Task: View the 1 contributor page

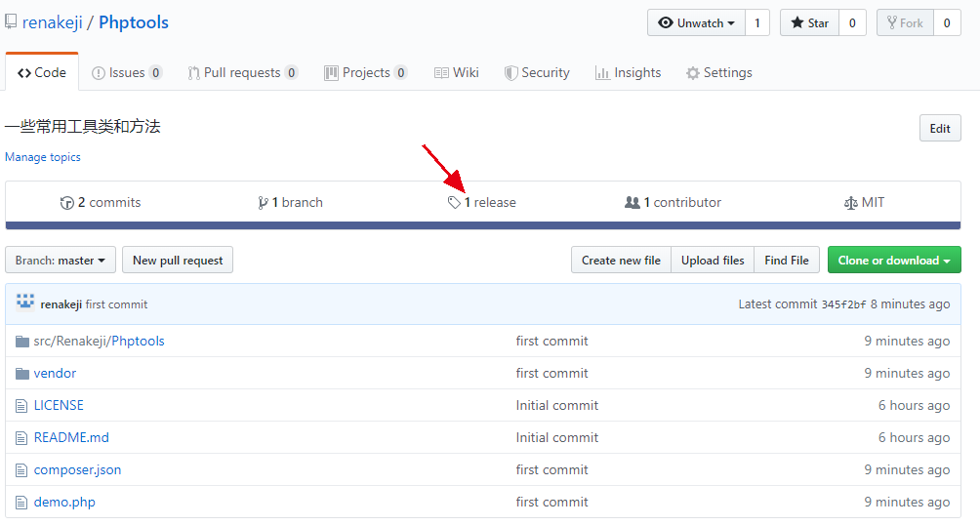Action: click(x=674, y=202)
